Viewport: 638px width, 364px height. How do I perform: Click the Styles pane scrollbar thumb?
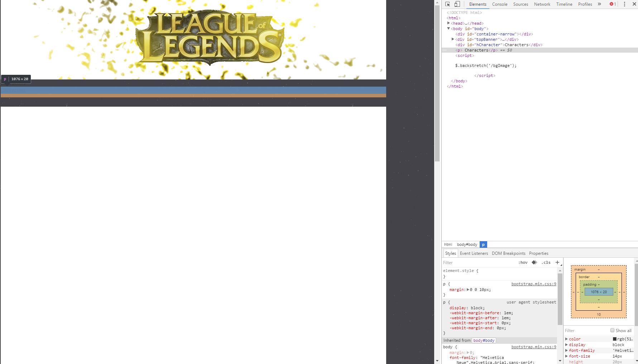pyautogui.click(x=560, y=299)
